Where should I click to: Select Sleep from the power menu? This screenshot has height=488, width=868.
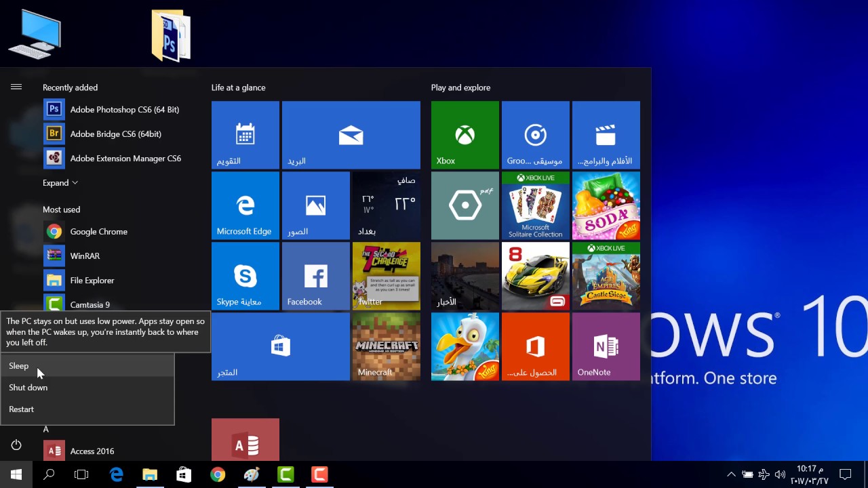(x=87, y=366)
